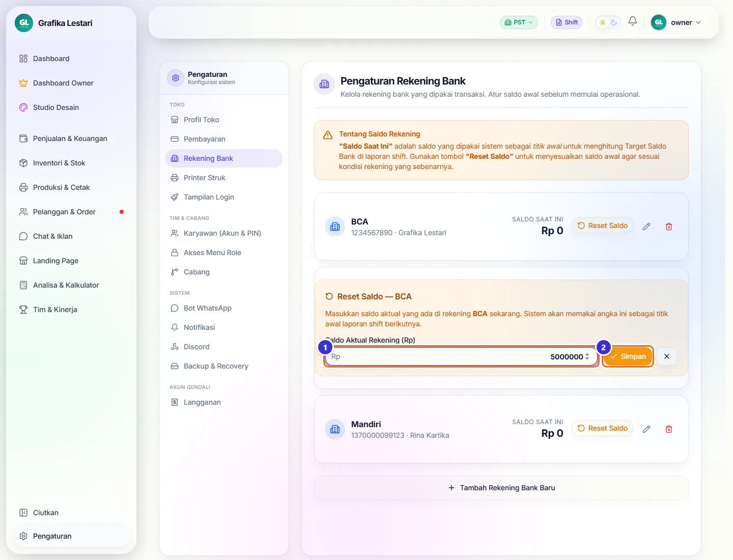
Task: Go to Dashboard Owner
Action: click(x=71, y=83)
